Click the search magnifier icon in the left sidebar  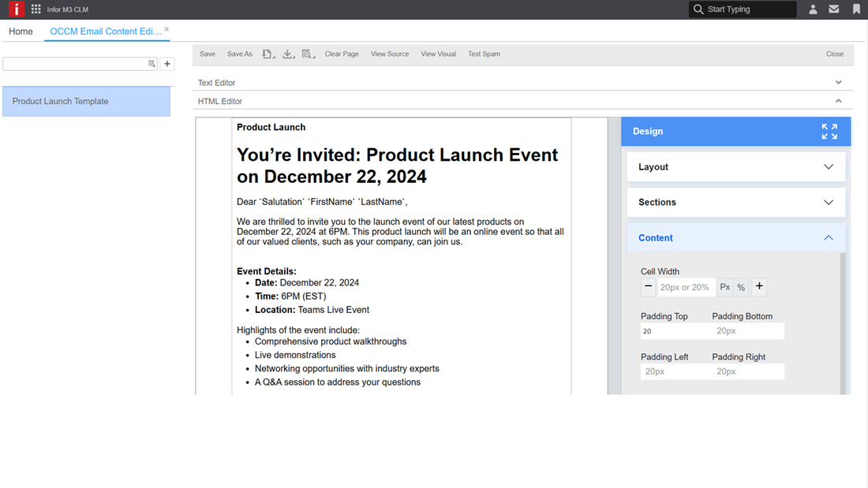[152, 63]
